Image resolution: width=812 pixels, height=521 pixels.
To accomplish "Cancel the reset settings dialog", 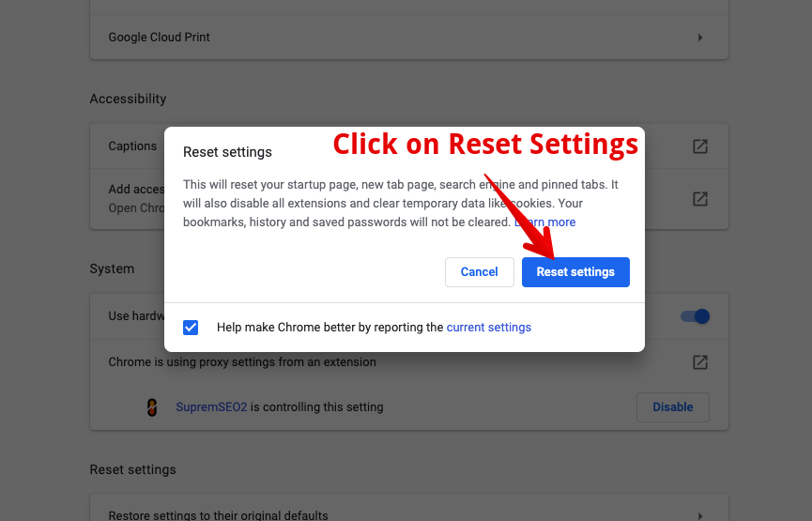I will pyautogui.click(x=479, y=272).
